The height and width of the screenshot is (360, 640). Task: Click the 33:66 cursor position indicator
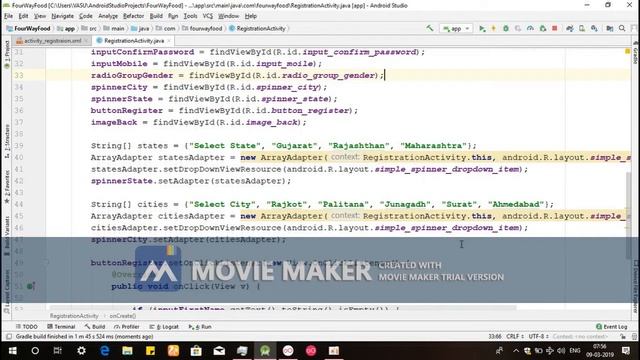tap(495, 337)
